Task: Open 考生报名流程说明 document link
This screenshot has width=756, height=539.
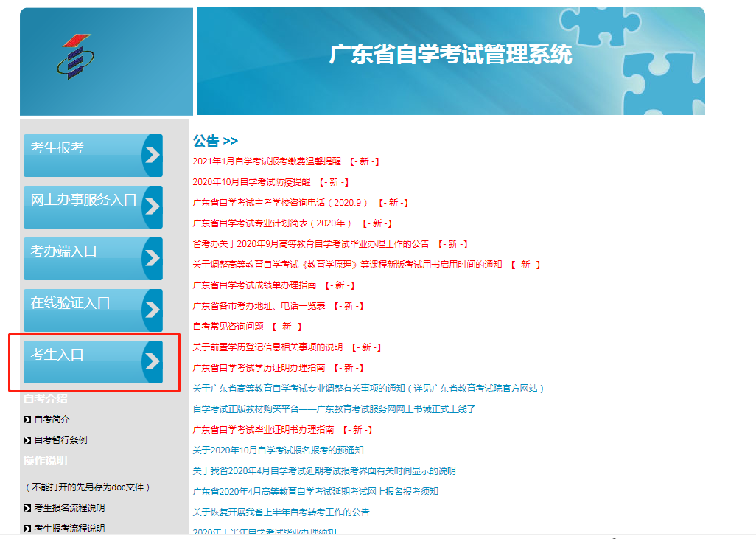Action: [x=69, y=508]
